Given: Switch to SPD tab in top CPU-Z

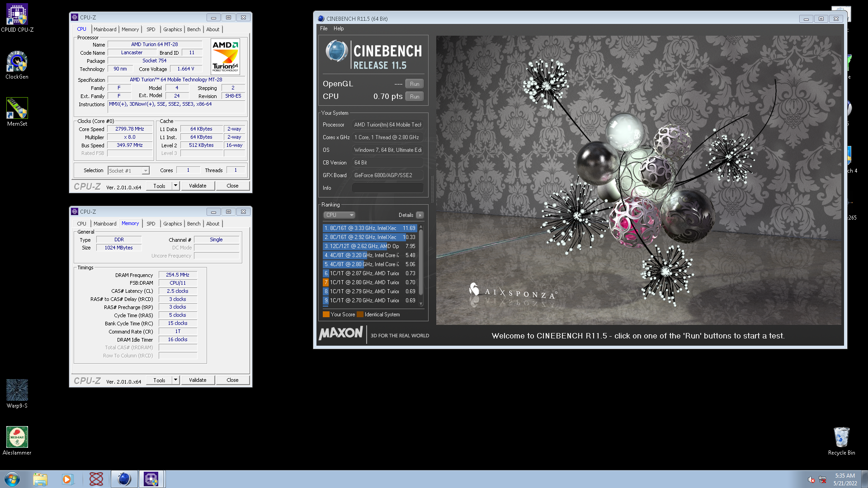Looking at the screenshot, I should tap(151, 29).
